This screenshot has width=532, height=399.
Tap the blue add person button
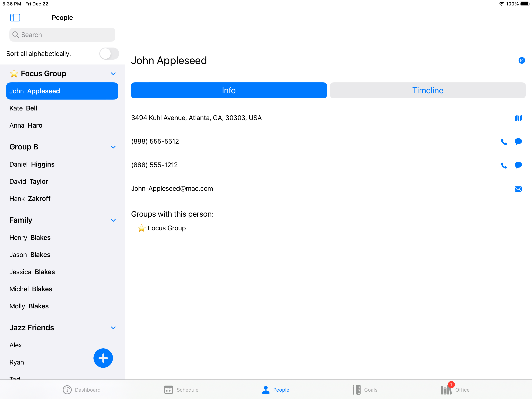tap(103, 358)
